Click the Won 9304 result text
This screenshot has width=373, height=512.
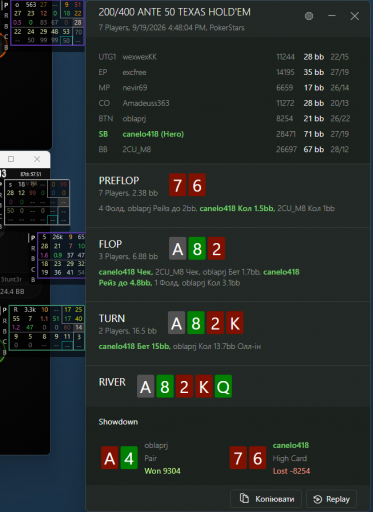(x=162, y=471)
